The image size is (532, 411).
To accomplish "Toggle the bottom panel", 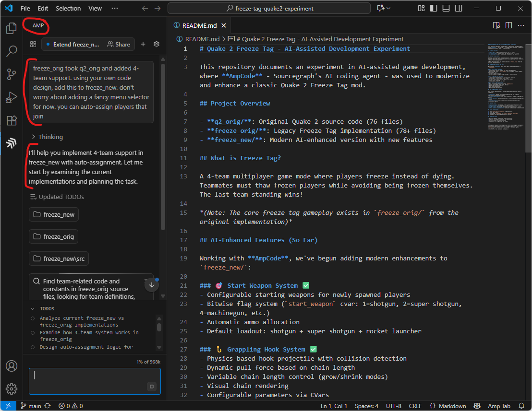I will pyautogui.click(x=446, y=8).
